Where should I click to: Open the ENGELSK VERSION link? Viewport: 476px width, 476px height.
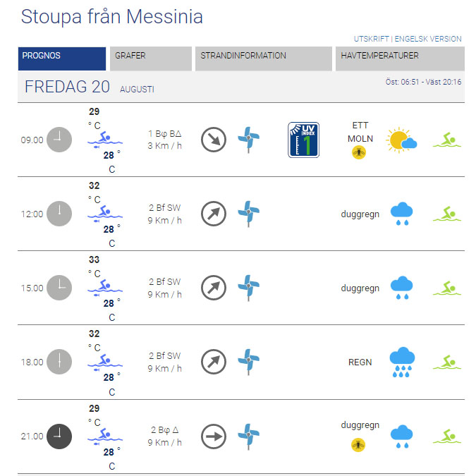(x=428, y=39)
